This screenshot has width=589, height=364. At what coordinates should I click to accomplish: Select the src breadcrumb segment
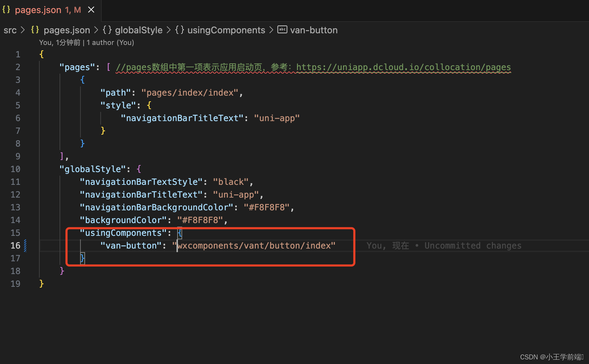click(10, 30)
